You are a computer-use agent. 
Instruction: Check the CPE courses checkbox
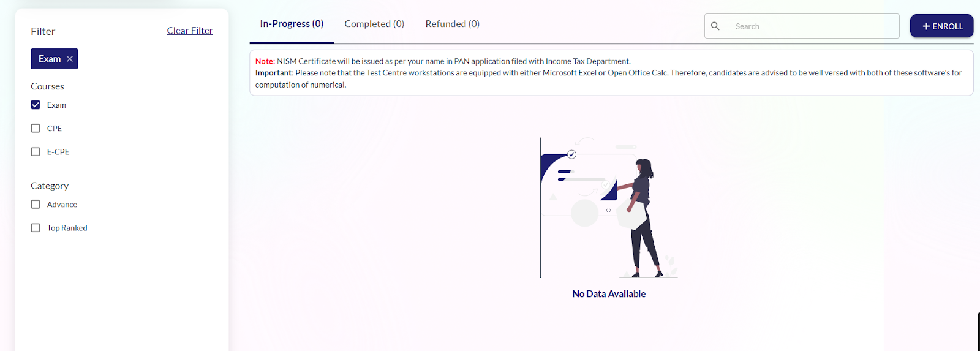(36, 128)
